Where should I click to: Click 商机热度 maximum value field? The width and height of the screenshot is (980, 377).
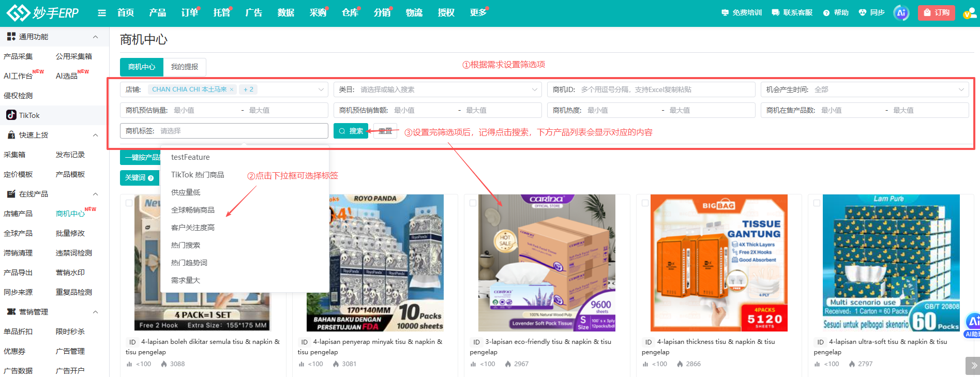click(x=708, y=110)
